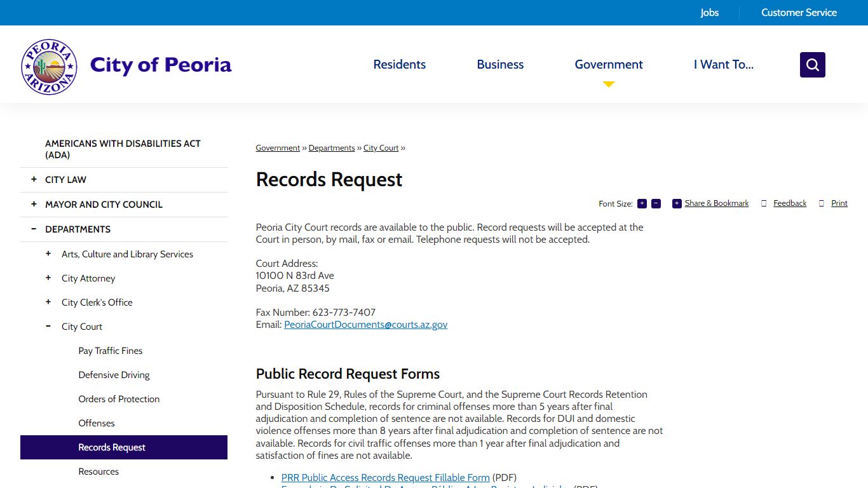Viewport: 868px width, 488px height.
Task: Expand Arts, Culture and Library Services
Action: tap(48, 254)
